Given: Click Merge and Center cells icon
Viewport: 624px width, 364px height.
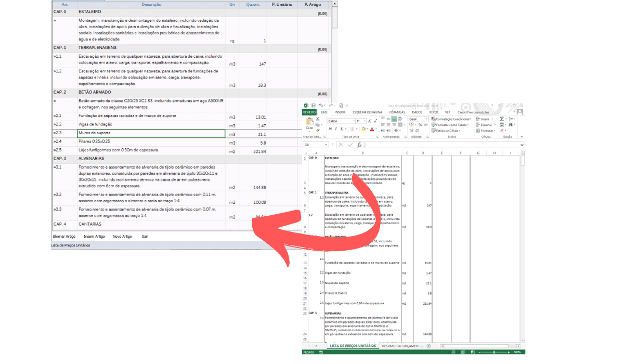Looking at the screenshot, I should tap(400, 125).
